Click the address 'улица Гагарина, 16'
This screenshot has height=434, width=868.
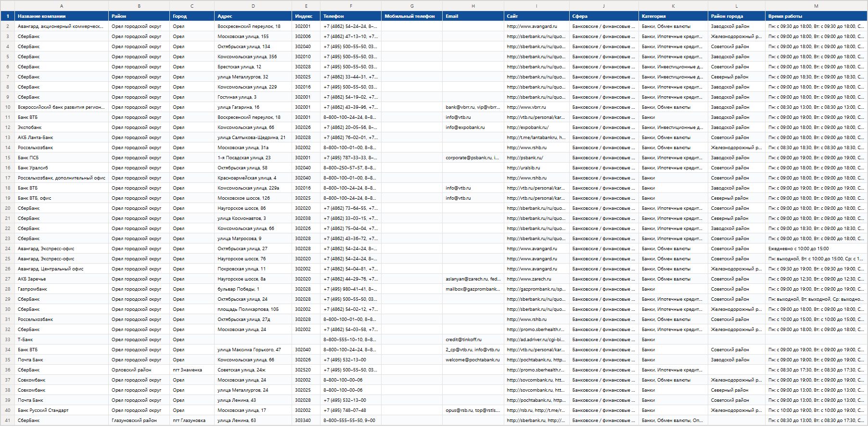(253, 107)
